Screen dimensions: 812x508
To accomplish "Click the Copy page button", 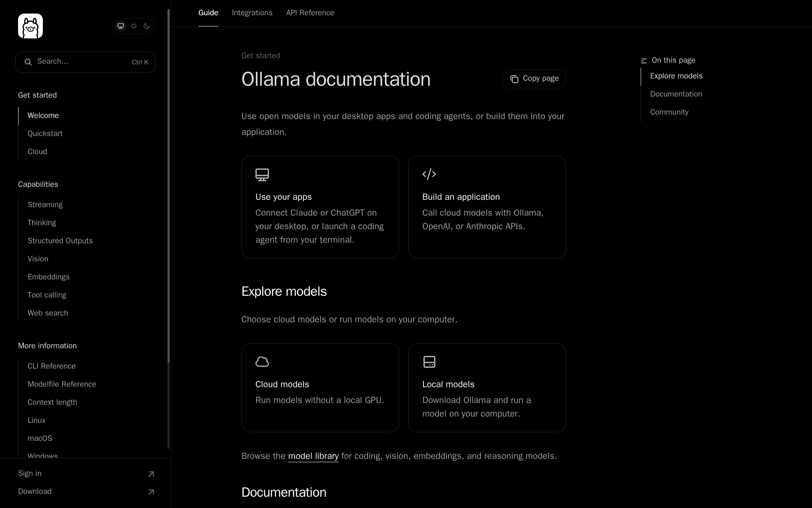I will pos(534,79).
